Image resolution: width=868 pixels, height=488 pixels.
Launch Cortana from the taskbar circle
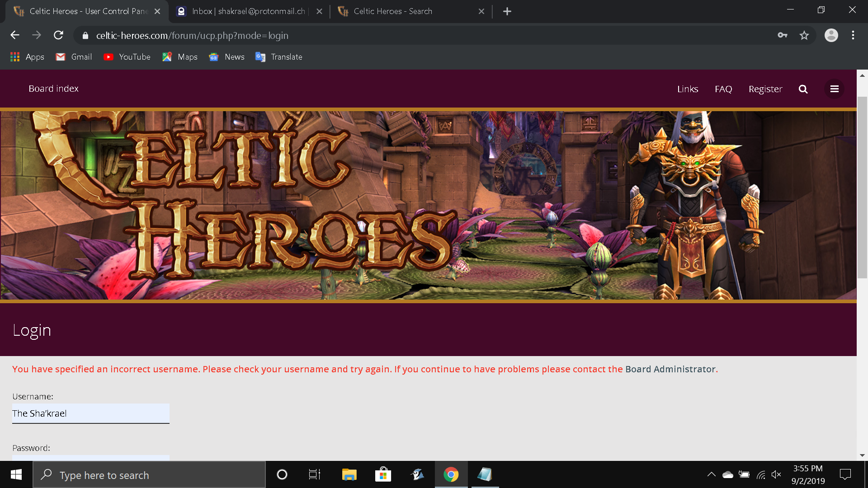[282, 474]
